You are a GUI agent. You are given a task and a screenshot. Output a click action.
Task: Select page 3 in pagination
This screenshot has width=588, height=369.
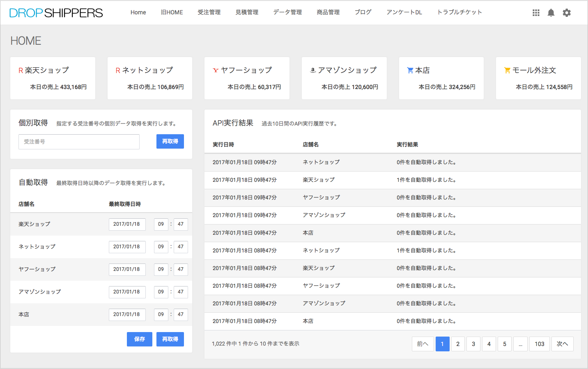[473, 344]
